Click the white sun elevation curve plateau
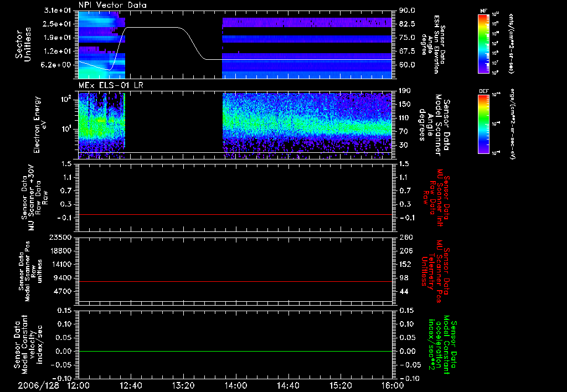This screenshot has height=392, width=567. pyautogui.click(x=152, y=27)
